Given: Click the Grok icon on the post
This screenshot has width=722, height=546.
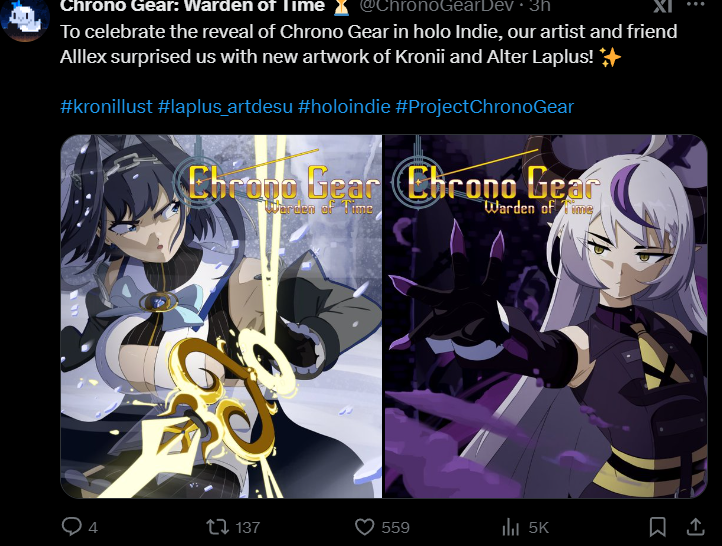Looking at the screenshot, I should (x=662, y=6).
